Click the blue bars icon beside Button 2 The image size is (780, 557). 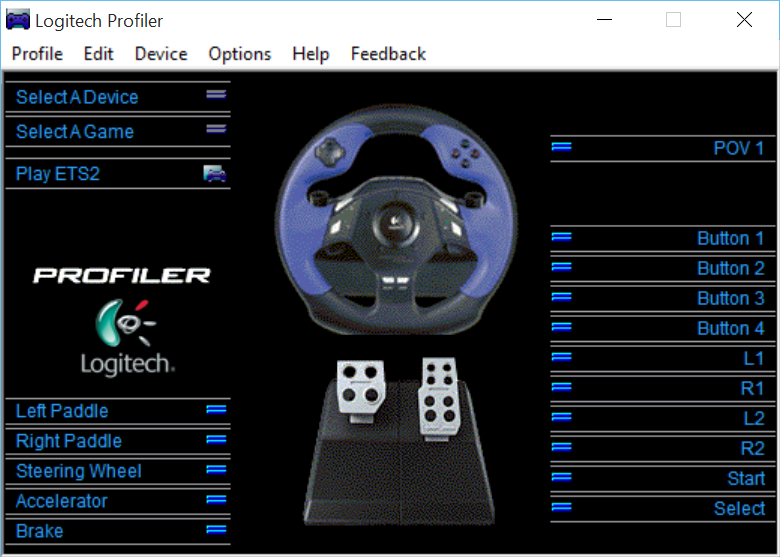click(x=562, y=267)
